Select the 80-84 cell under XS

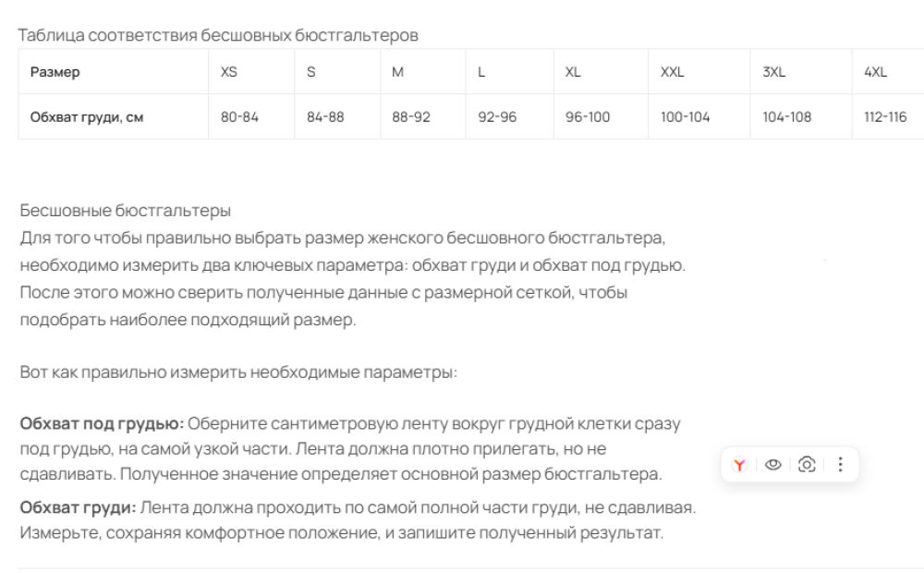coord(251,116)
